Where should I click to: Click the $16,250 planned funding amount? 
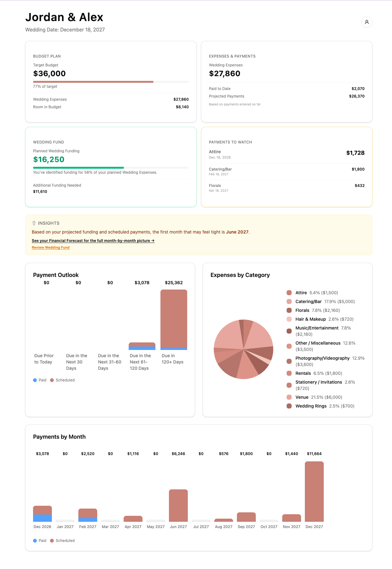pos(49,160)
